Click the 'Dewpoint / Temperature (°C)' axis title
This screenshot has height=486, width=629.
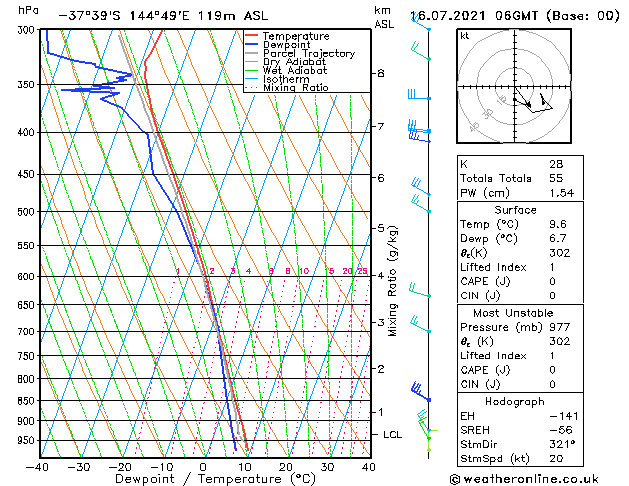click(215, 479)
